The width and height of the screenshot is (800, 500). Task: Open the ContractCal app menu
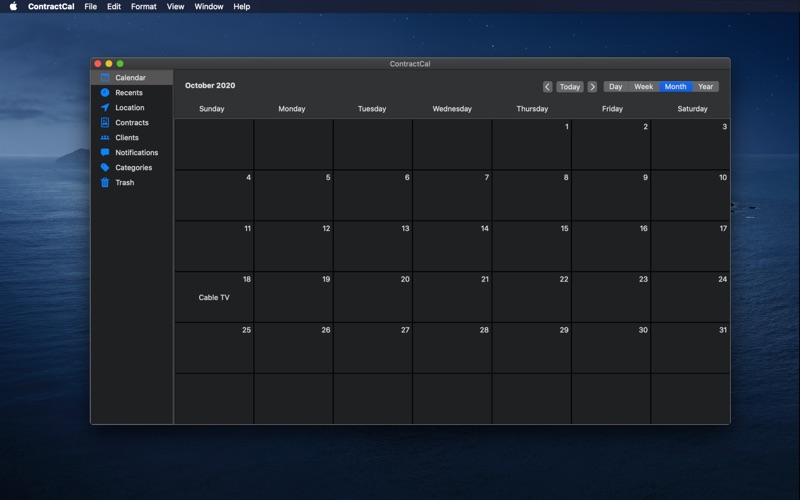click(51, 6)
